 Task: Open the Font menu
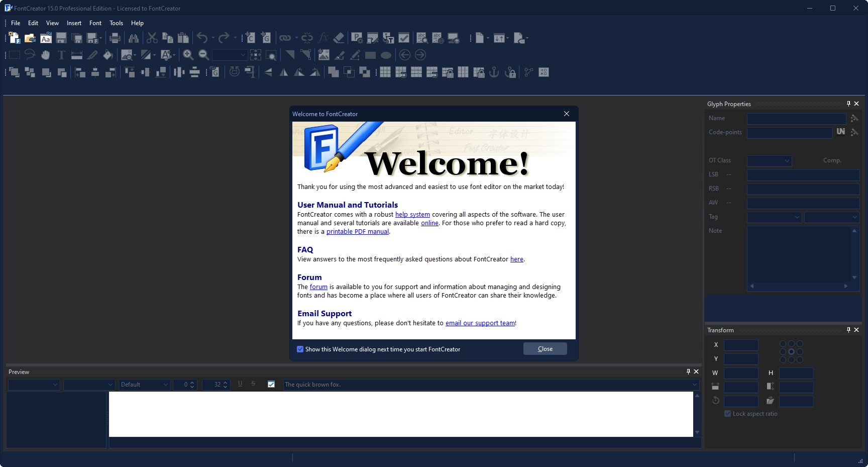[x=95, y=23]
